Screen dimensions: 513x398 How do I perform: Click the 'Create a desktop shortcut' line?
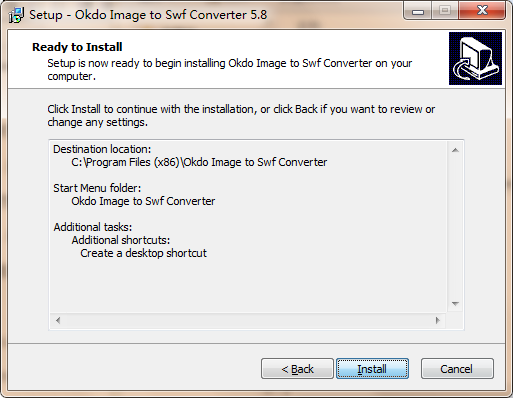pos(143,253)
